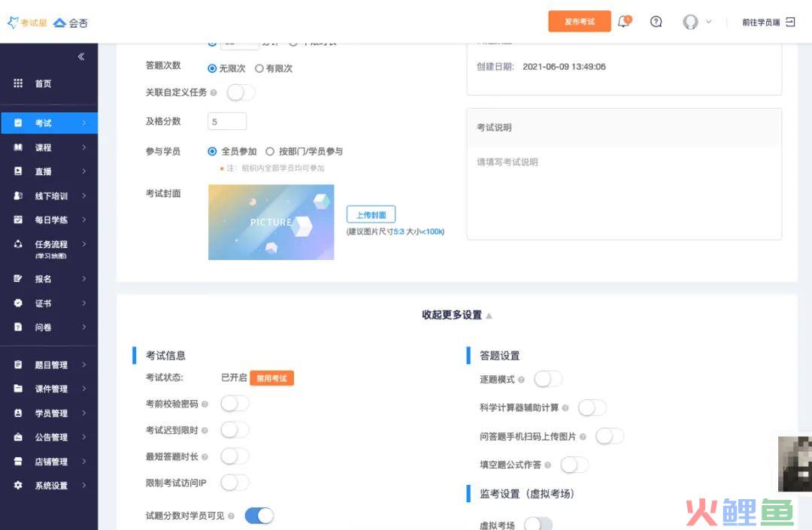This screenshot has height=530, width=812.
Task: Expand 线下培训 menu chevron
Action: 84,195
